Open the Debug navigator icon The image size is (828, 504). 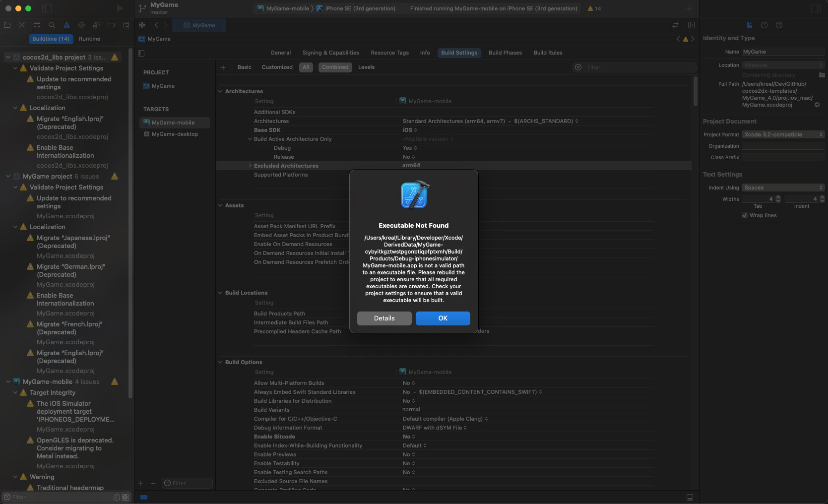96,25
